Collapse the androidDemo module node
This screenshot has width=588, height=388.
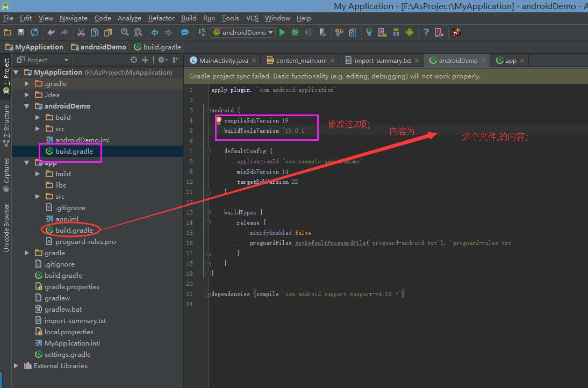27,106
